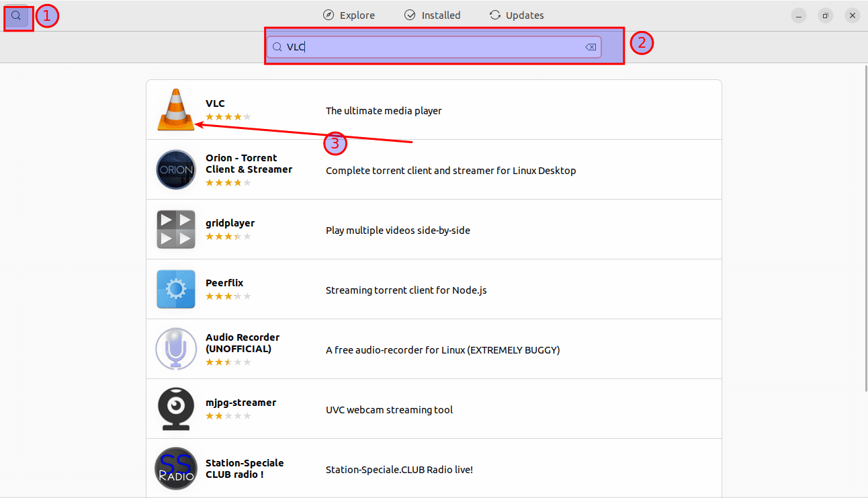
Task: Open the Peerflix gear icon
Action: tap(176, 289)
